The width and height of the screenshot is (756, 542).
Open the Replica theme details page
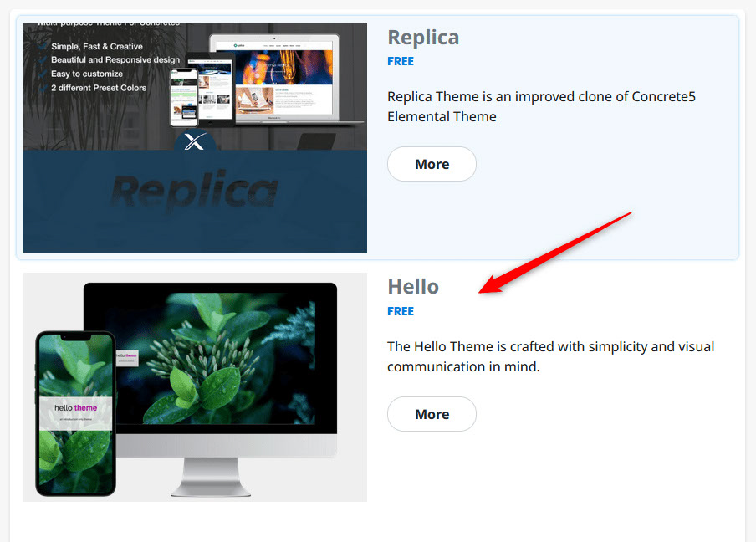click(423, 37)
